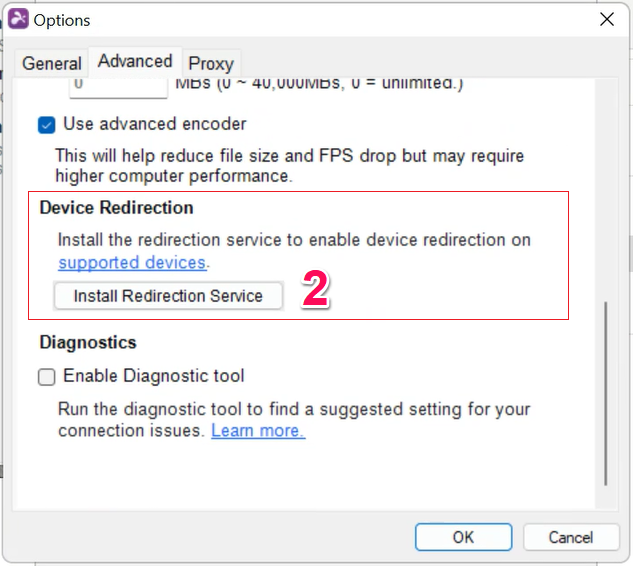Click the Options title text
This screenshot has width=633, height=566.
[x=62, y=20]
